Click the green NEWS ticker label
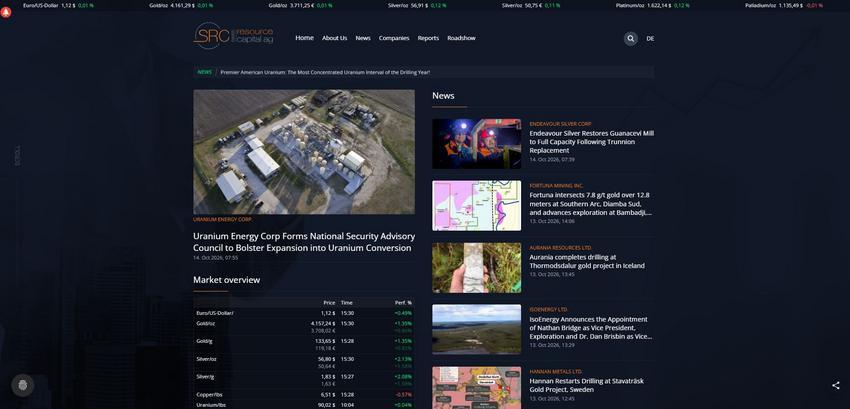850x409 pixels. tap(204, 72)
